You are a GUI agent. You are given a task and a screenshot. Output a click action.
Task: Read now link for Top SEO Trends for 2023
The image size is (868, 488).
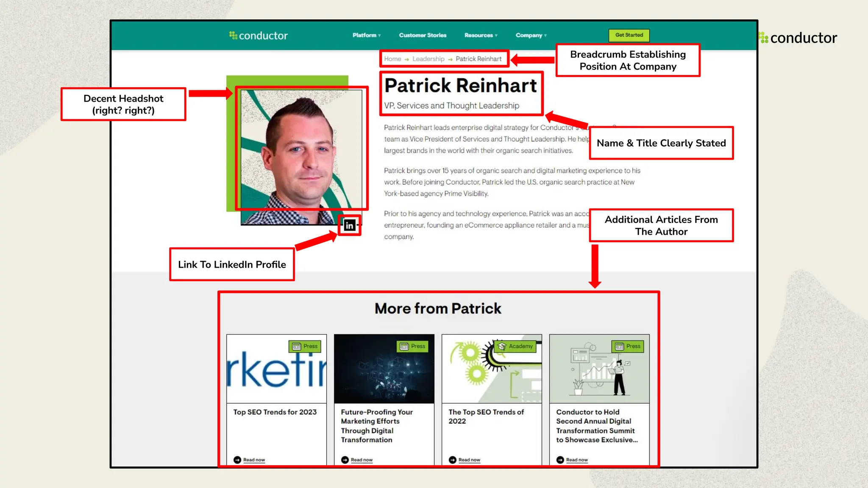tap(254, 460)
